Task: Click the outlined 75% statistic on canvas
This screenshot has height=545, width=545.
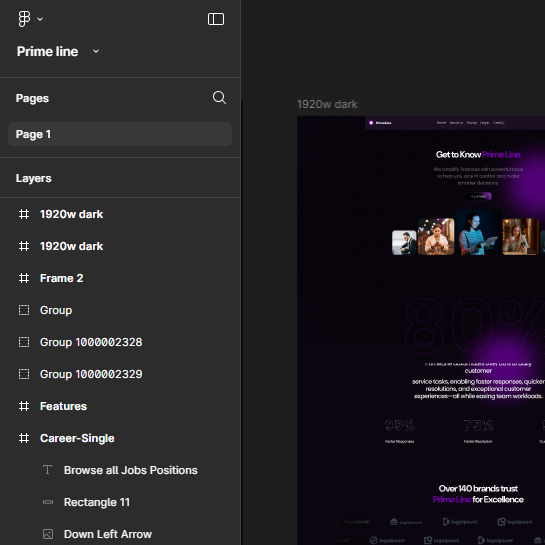Action: [x=478, y=425]
